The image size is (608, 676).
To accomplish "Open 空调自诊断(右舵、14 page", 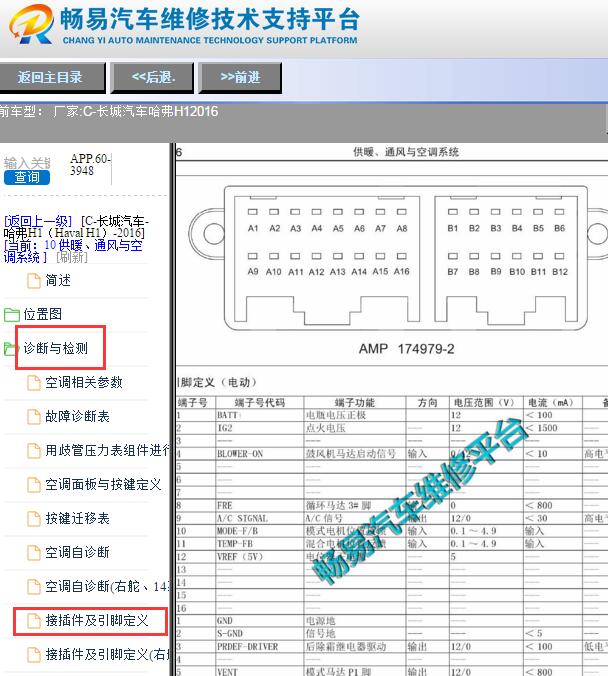I will click(108, 586).
